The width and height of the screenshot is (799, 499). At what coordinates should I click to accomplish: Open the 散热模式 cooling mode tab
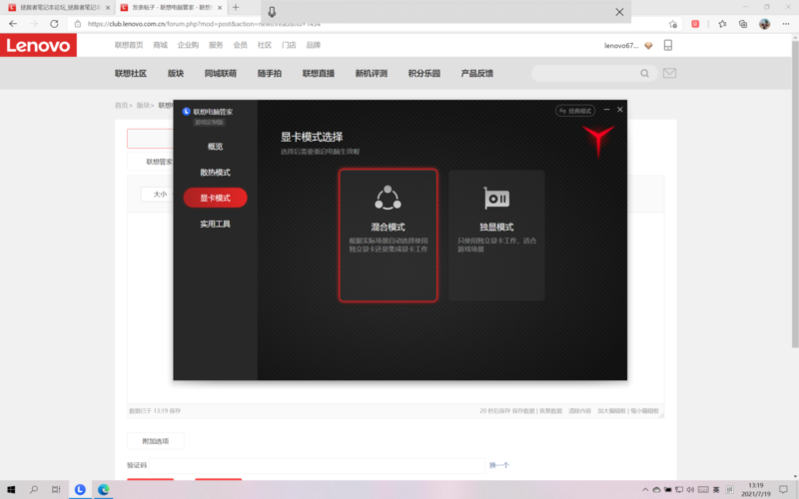coord(215,172)
